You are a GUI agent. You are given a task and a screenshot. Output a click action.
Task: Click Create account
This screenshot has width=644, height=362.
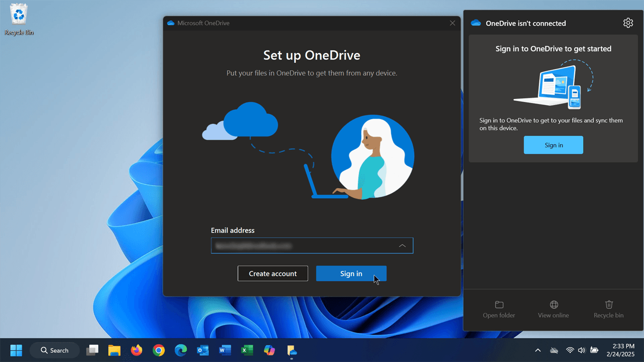(273, 274)
